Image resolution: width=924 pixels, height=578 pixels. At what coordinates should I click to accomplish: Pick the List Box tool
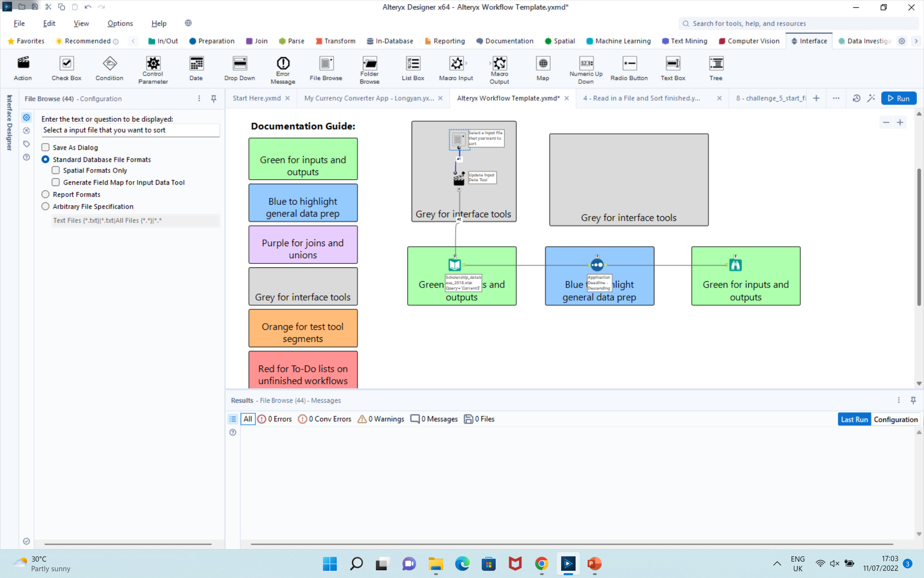point(413,68)
